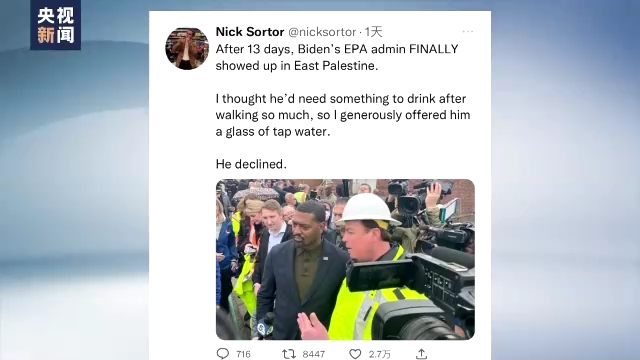Open the embedded photo of the crowd
This screenshot has width=640, height=360.
click(x=345, y=259)
